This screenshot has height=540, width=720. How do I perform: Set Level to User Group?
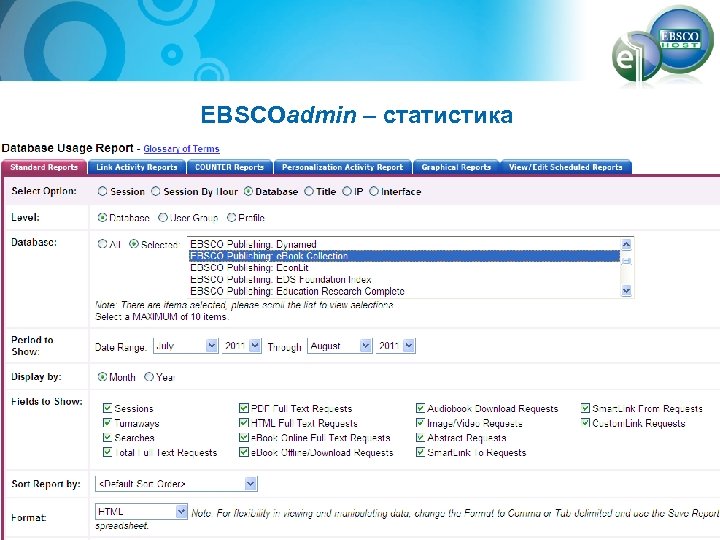(163, 218)
